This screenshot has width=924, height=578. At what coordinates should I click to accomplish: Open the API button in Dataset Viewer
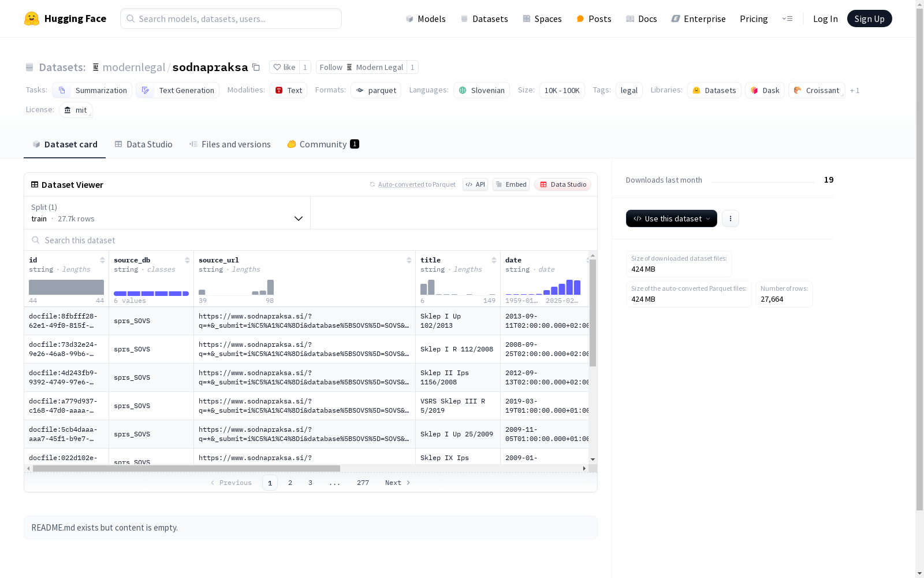pos(475,184)
